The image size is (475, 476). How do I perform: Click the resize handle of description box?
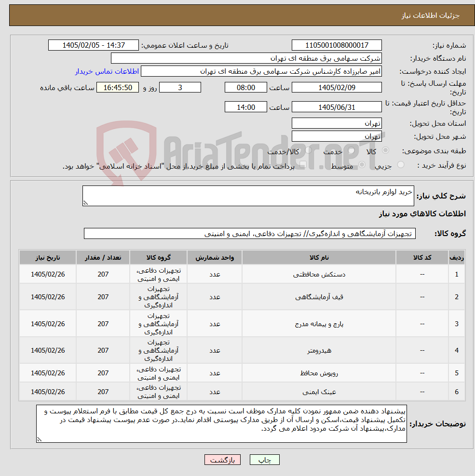tap(86, 203)
